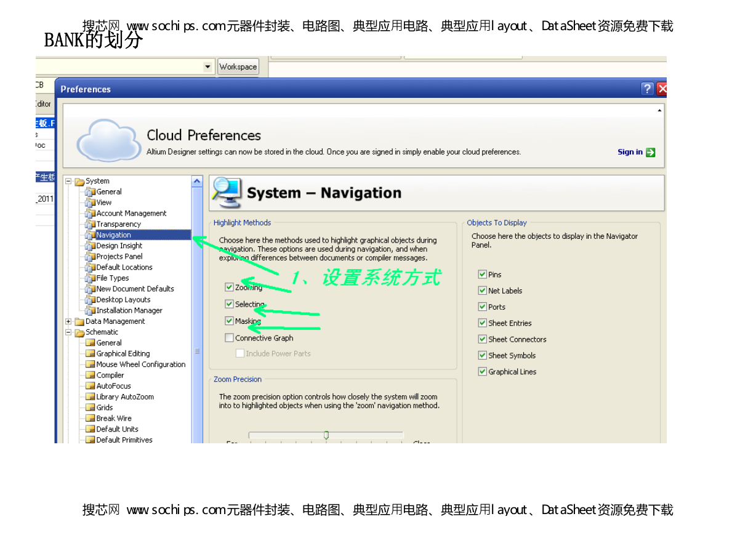This screenshot has height=535, width=756.
Task: Click the System folder icon in the tree
Action: pos(79,182)
